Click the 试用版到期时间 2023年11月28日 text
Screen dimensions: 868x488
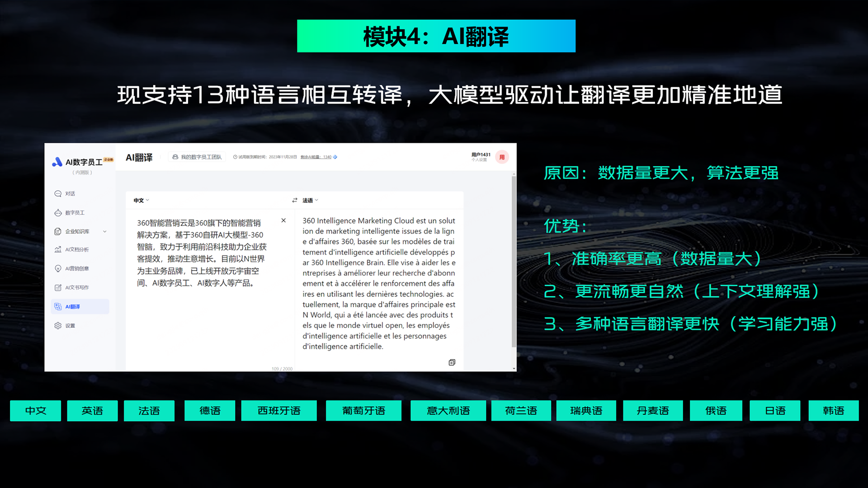coord(265,157)
